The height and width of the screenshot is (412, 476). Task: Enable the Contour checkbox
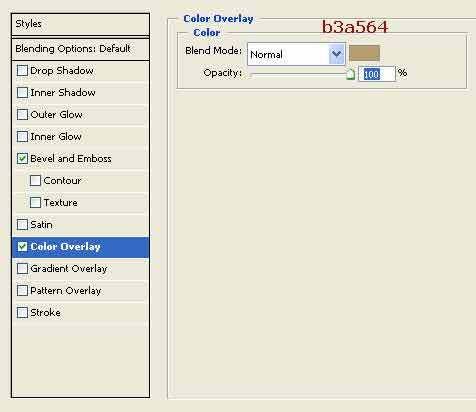coord(35,181)
